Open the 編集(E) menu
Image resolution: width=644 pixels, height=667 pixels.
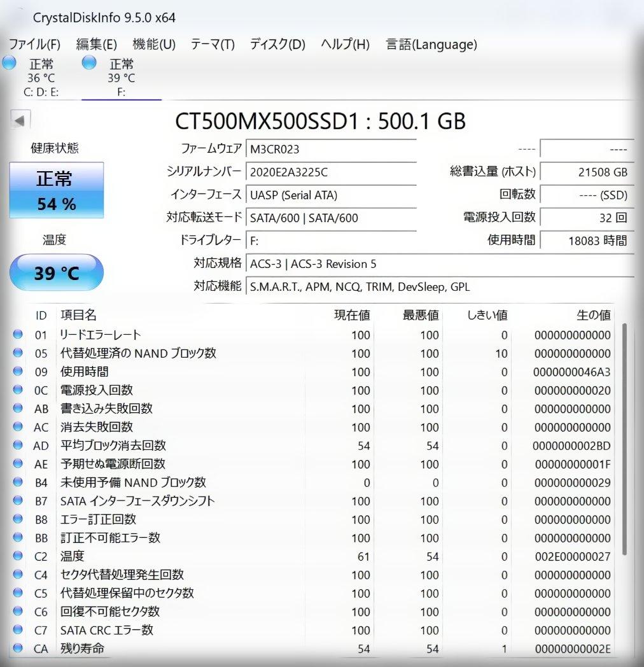pos(97,45)
